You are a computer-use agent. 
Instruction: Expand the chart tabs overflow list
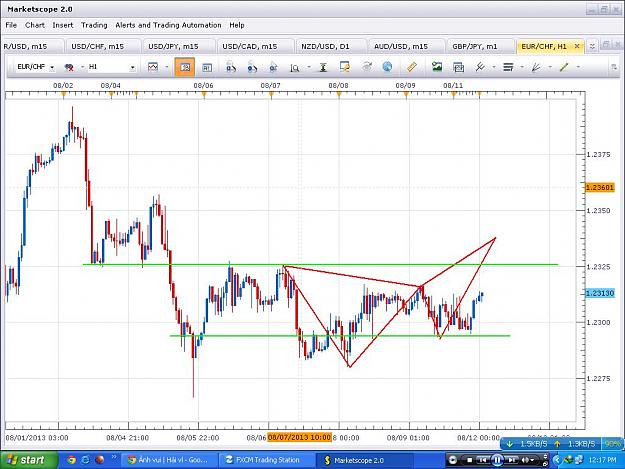[x=592, y=46]
